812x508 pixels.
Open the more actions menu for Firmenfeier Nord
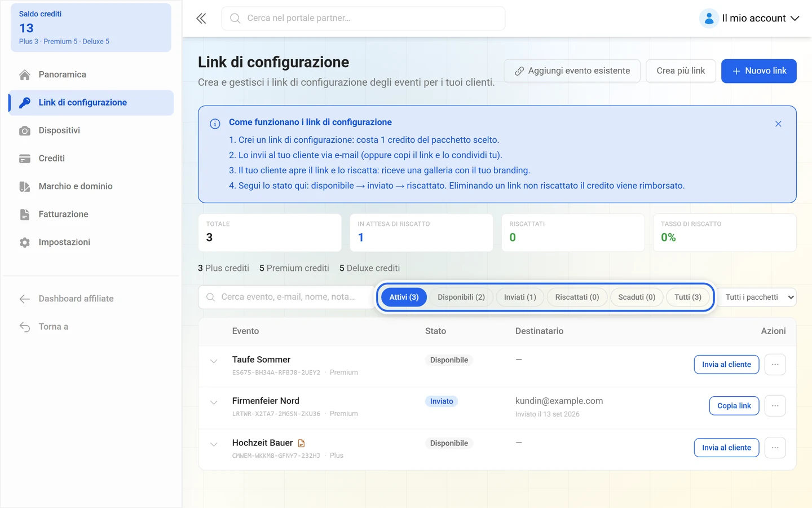click(775, 406)
